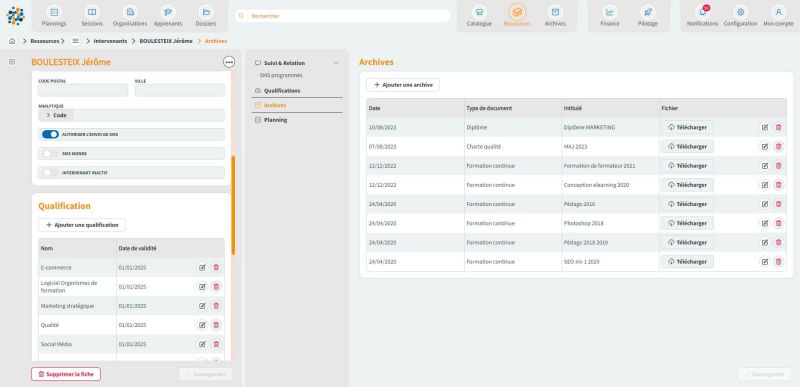This screenshot has height=387, width=800.
Task: Open the Plannings module icon
Action: (54, 12)
